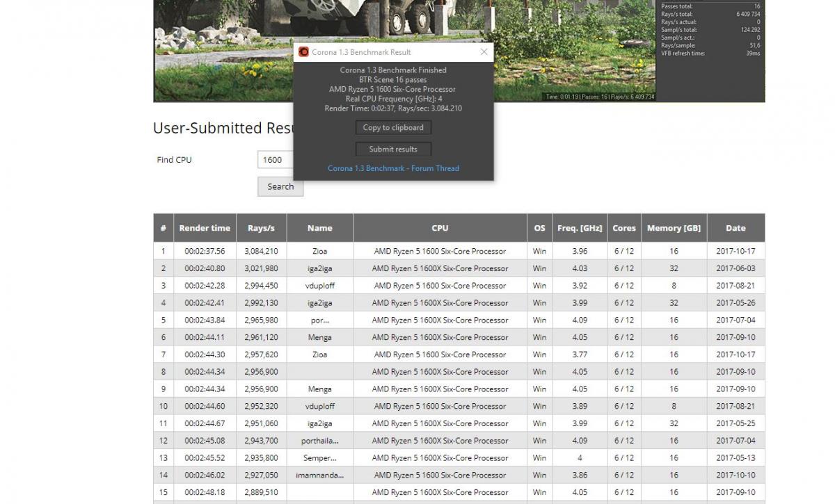This screenshot has width=835, height=504.
Task: Click render time 00:02:48.18
Action: (205, 492)
